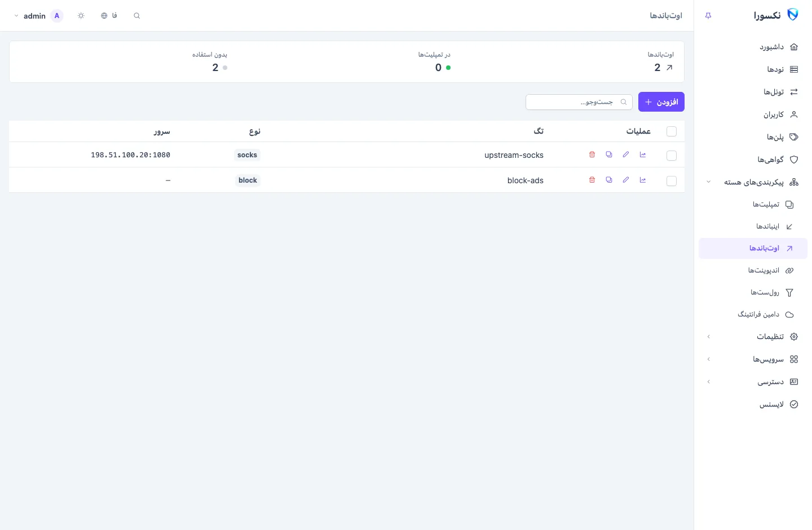
Task: Open global search magnifier in header
Action: pos(136,16)
